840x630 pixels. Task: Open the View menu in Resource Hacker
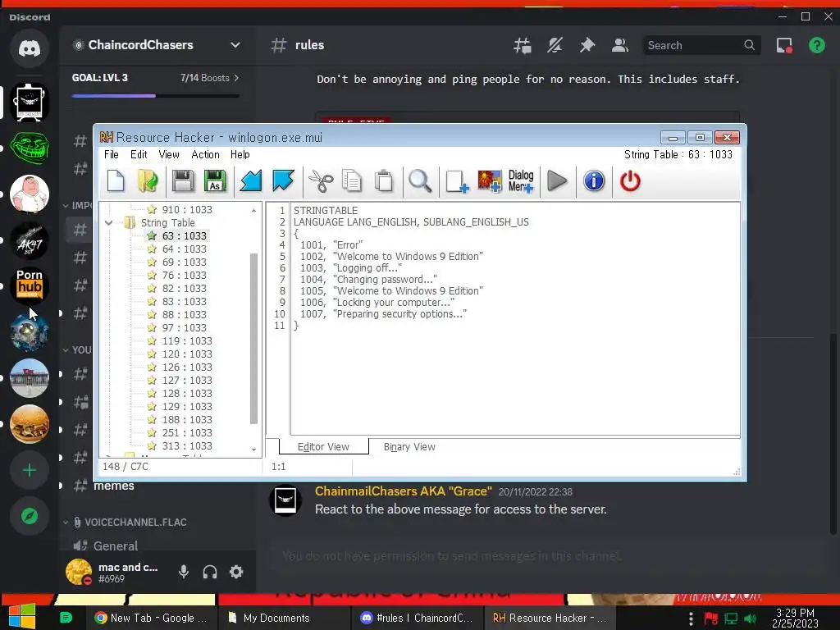[169, 154]
